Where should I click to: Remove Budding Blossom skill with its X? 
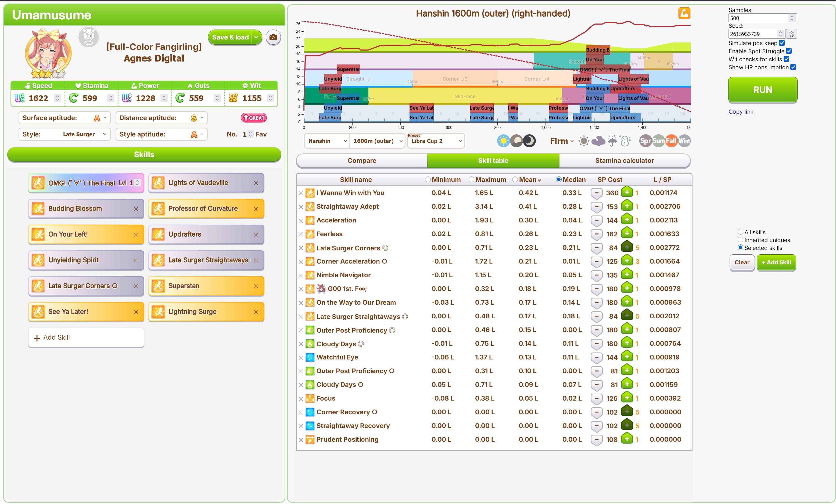pyautogui.click(x=136, y=208)
